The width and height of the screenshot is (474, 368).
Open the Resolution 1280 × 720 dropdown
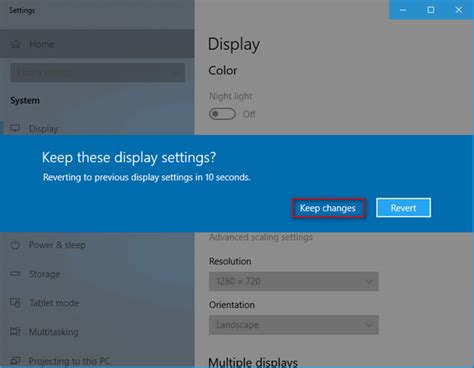click(294, 281)
